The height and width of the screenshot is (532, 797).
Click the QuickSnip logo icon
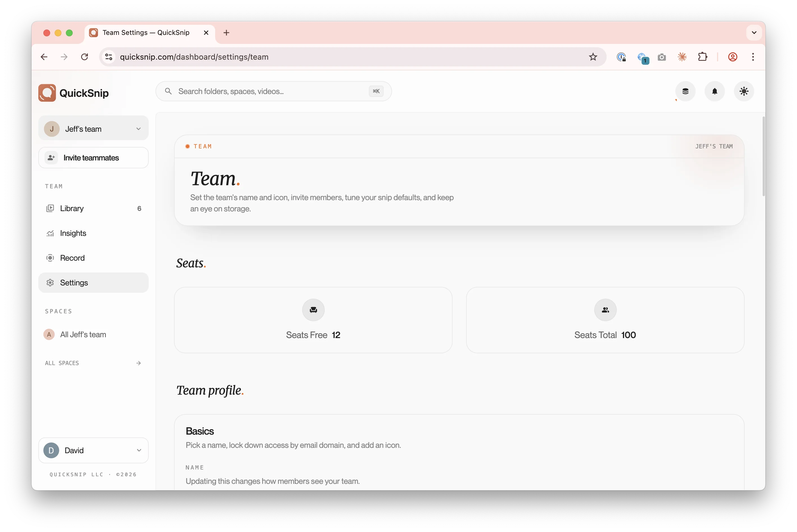point(47,93)
